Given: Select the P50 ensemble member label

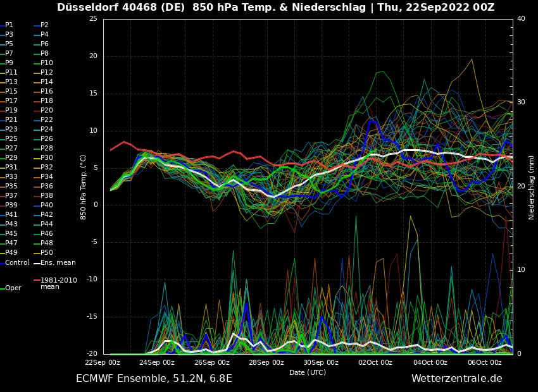Looking at the screenshot, I should click(47, 253).
